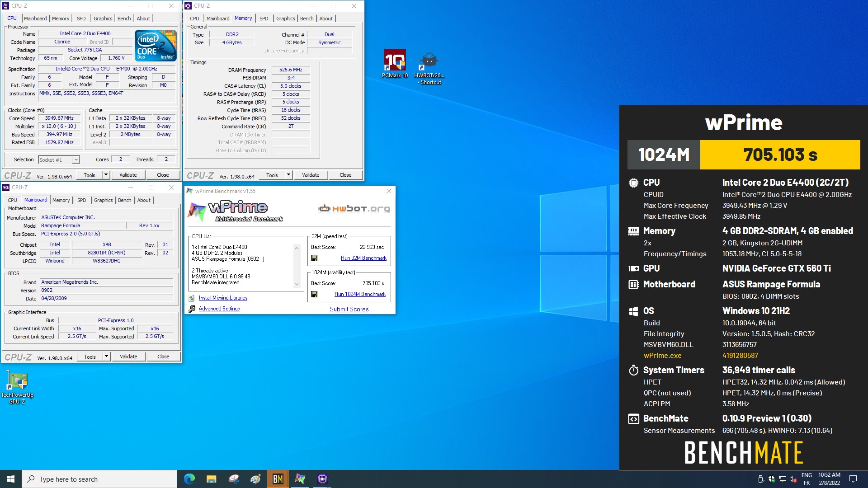Open the SPD tab in the Memory window
The image size is (868, 488).
tap(264, 19)
